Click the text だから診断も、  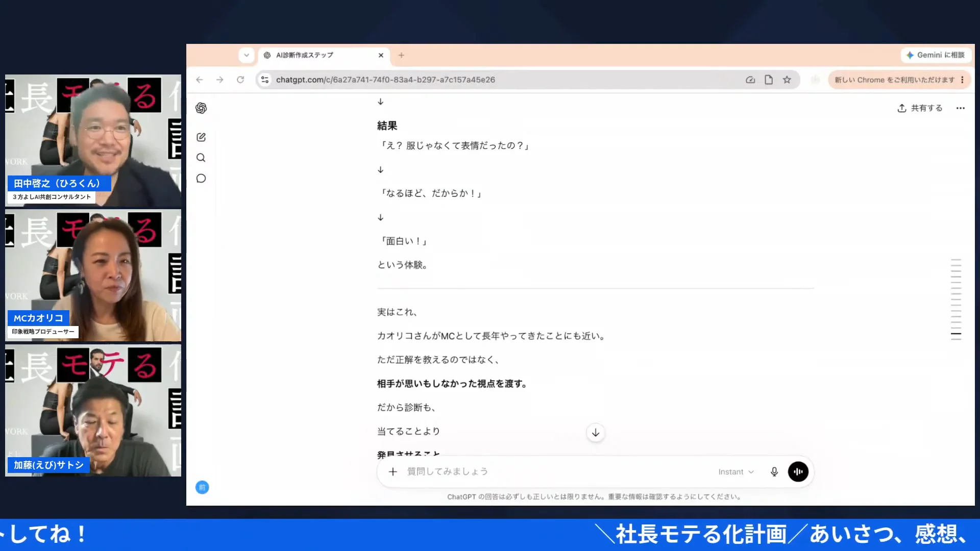click(x=408, y=407)
